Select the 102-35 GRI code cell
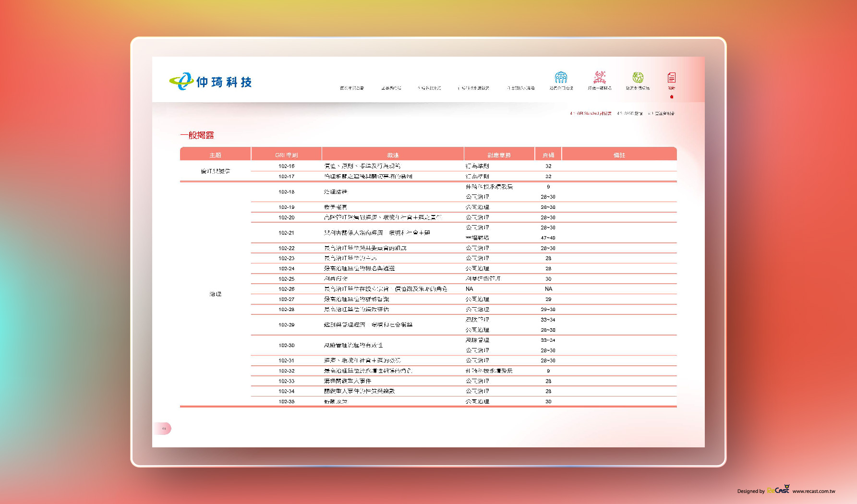This screenshot has height=504, width=857. (287, 402)
